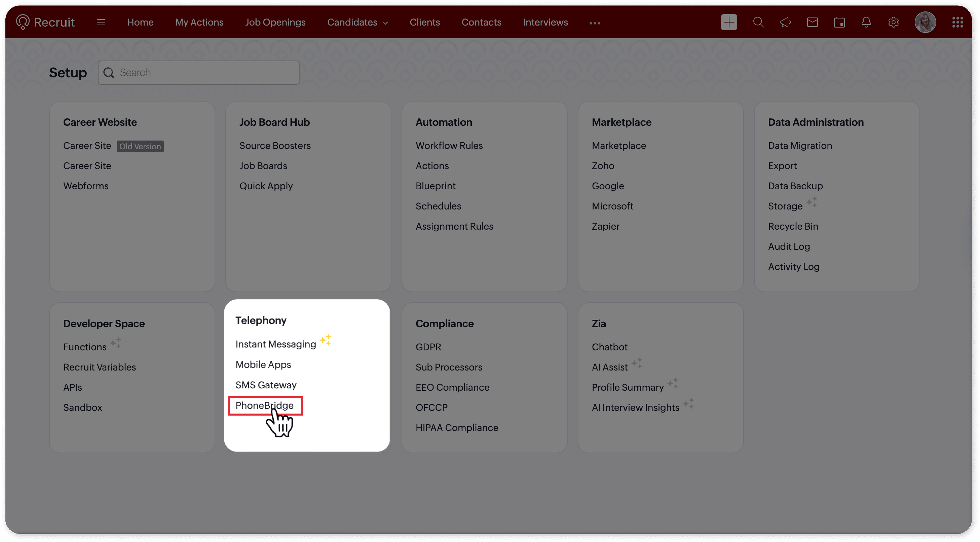
Task: Toggle the hamburger sidebar menu icon
Action: [101, 23]
